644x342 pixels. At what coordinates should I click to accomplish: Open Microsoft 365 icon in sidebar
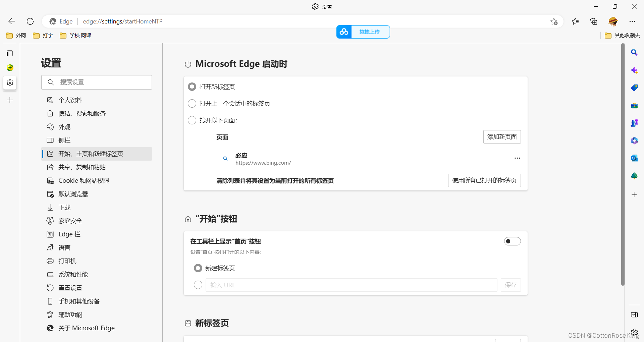[x=634, y=140]
